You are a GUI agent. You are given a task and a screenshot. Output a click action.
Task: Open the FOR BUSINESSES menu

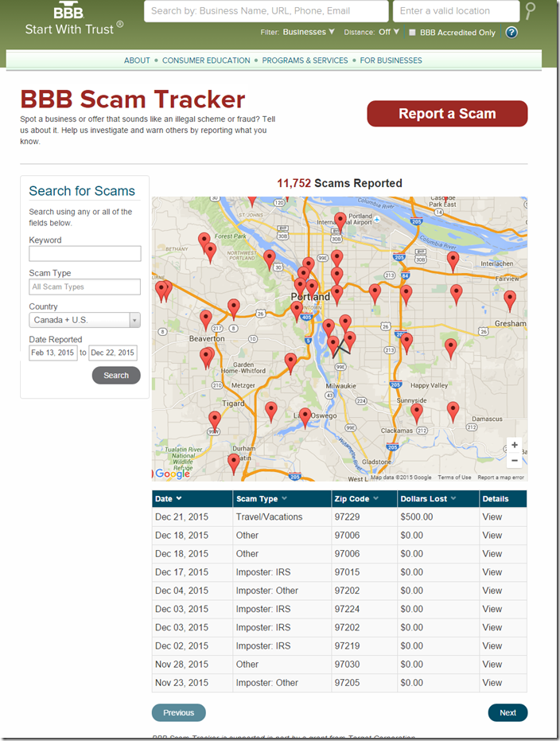391,60
